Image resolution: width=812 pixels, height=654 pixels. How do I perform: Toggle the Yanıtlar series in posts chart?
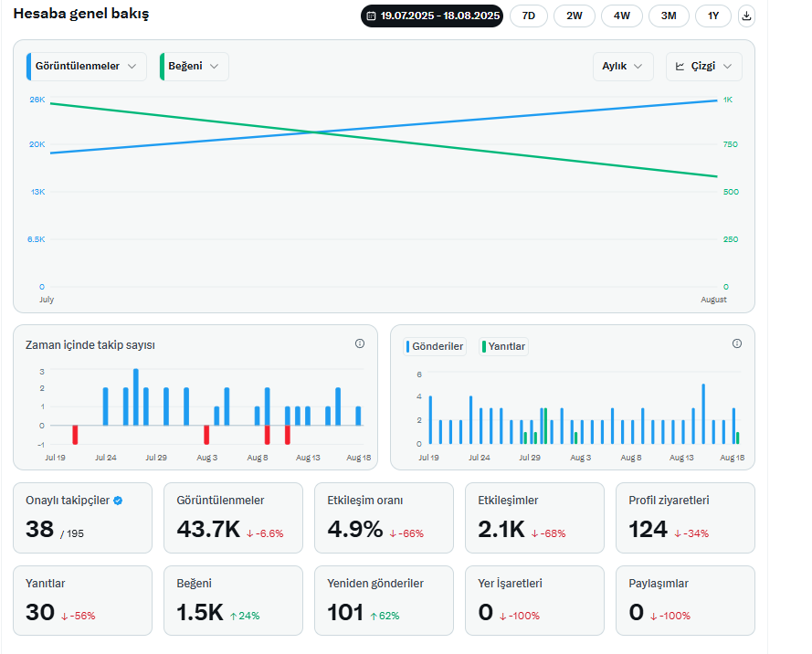pos(504,346)
